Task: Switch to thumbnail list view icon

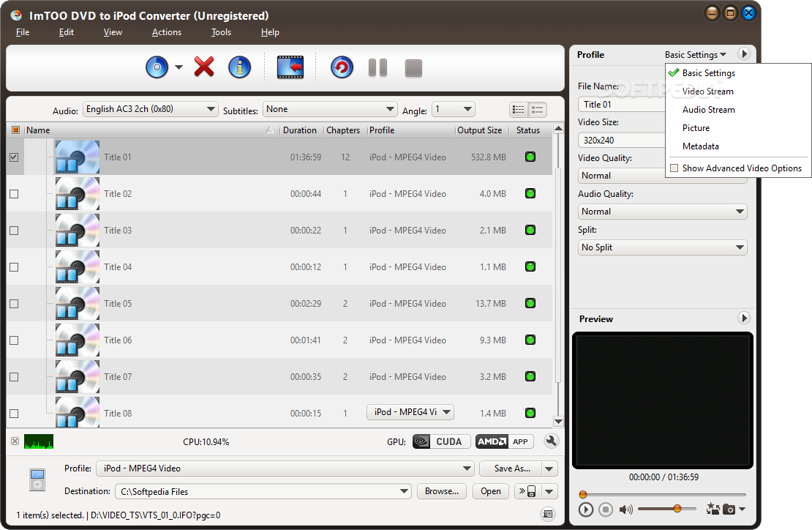Action: pos(519,110)
